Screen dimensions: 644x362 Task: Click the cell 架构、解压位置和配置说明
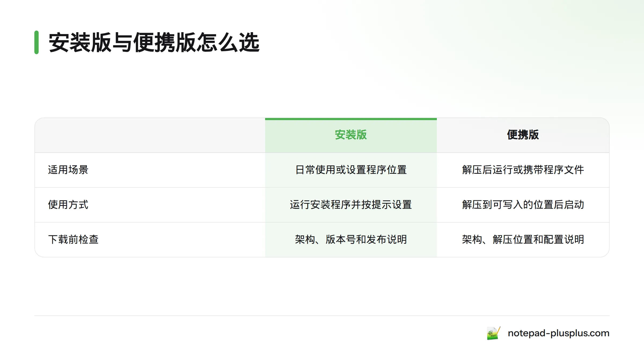click(x=523, y=239)
